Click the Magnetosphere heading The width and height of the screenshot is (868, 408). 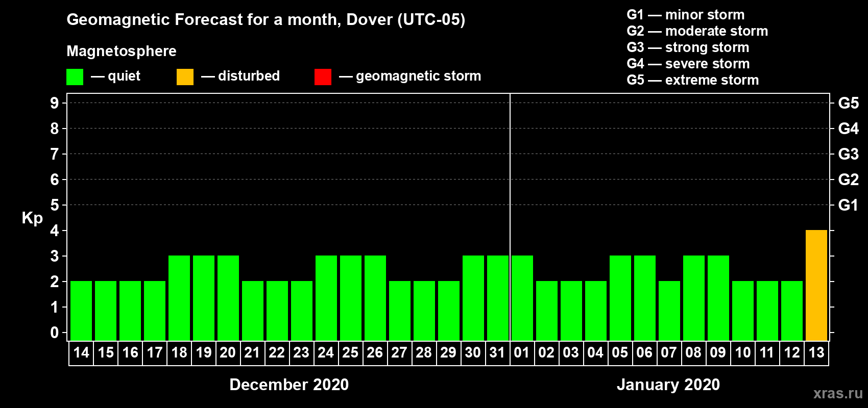pos(122,51)
